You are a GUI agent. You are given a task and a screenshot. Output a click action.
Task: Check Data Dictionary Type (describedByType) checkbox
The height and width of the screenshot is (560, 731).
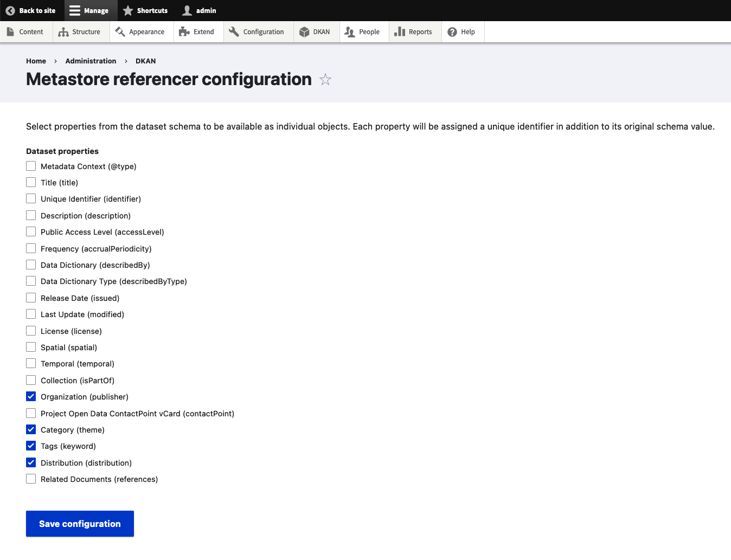(31, 281)
